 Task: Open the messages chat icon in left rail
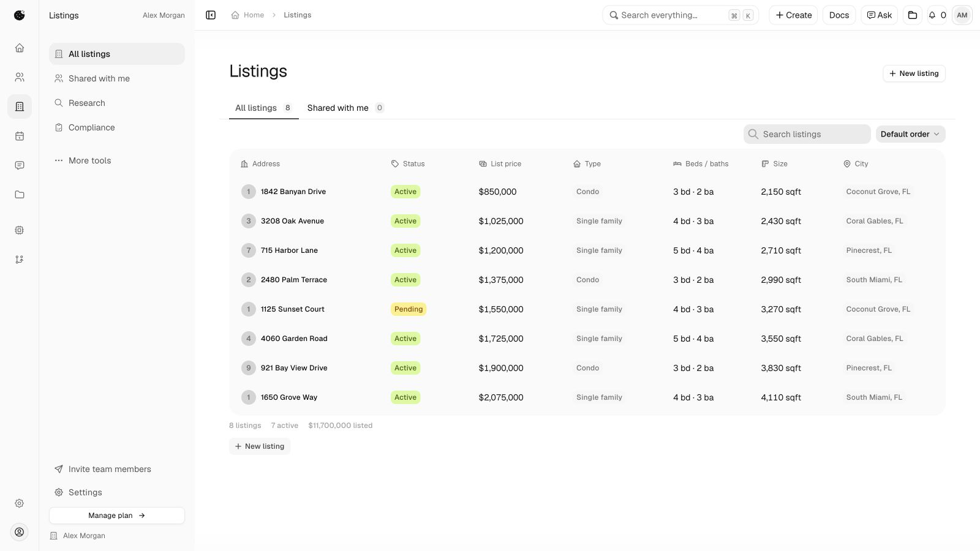[20, 165]
